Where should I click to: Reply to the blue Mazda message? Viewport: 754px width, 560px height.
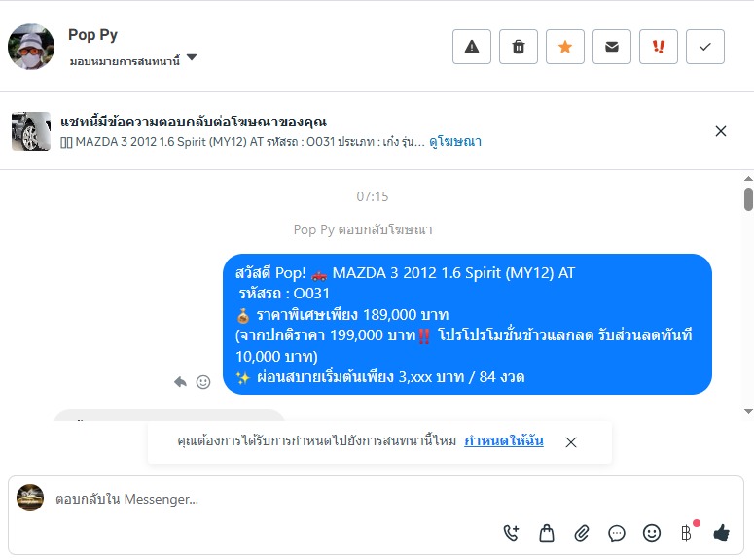(x=180, y=382)
